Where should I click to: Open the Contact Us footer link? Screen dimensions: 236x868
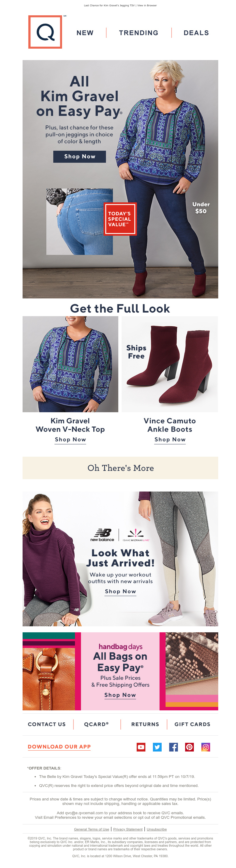(47, 724)
